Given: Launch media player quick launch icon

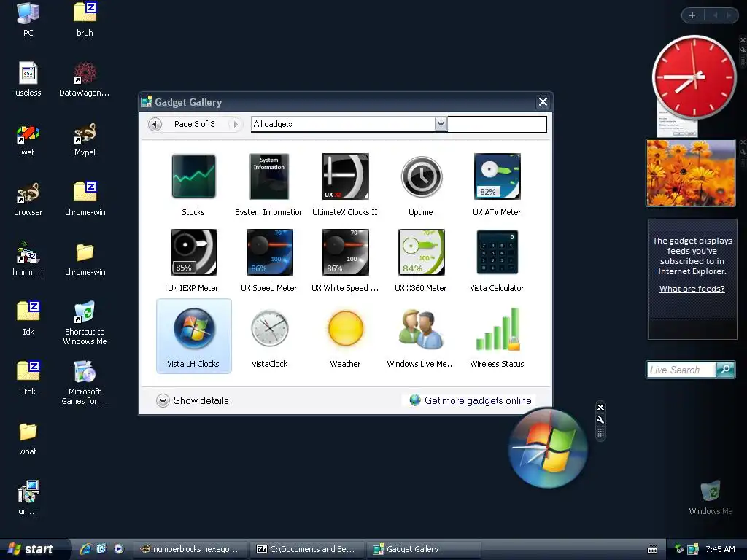Looking at the screenshot, I should (119, 549).
